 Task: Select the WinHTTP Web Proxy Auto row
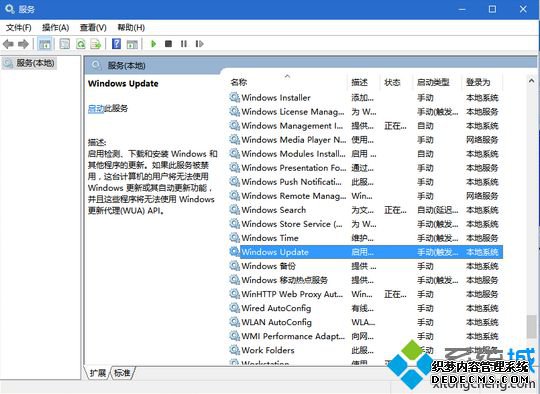(x=366, y=294)
